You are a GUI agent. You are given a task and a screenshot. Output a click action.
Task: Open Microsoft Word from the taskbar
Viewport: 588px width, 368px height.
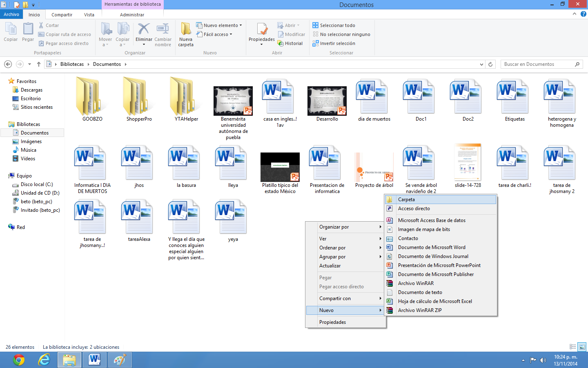tap(94, 360)
